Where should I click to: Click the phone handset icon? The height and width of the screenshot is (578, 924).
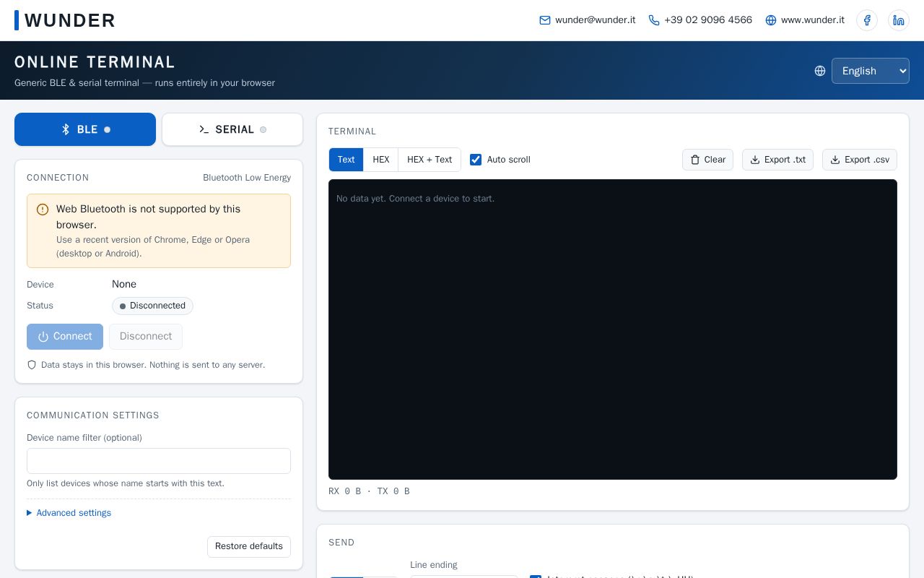pos(654,20)
